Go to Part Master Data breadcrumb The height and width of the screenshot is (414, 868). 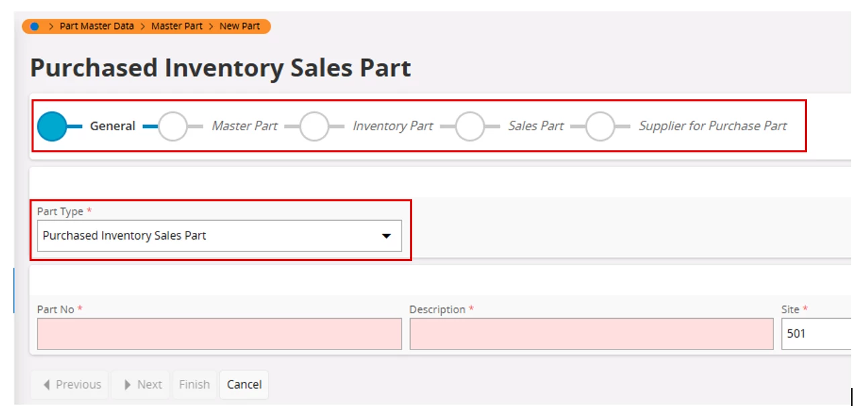[97, 26]
